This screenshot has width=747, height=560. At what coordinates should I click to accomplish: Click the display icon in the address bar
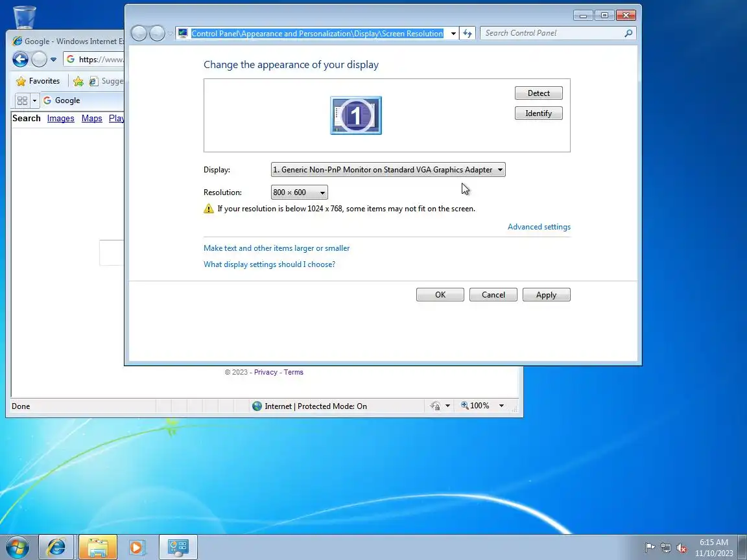coord(183,33)
